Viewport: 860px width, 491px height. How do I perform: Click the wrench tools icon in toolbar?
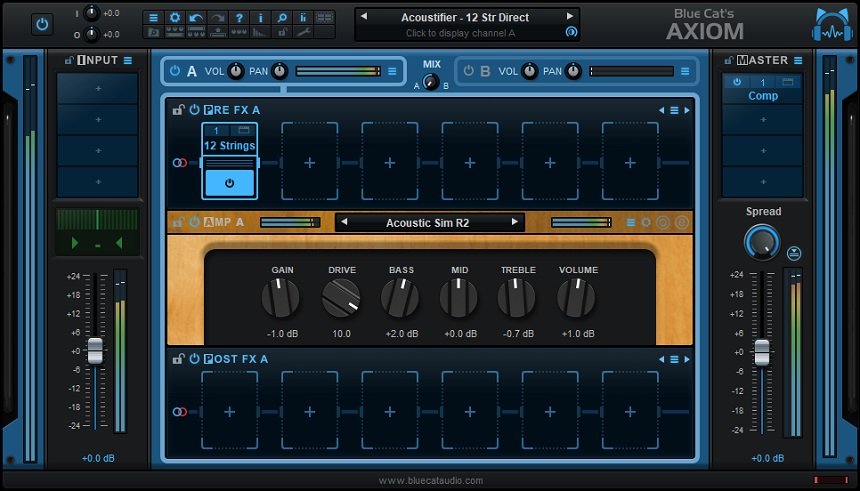303,32
